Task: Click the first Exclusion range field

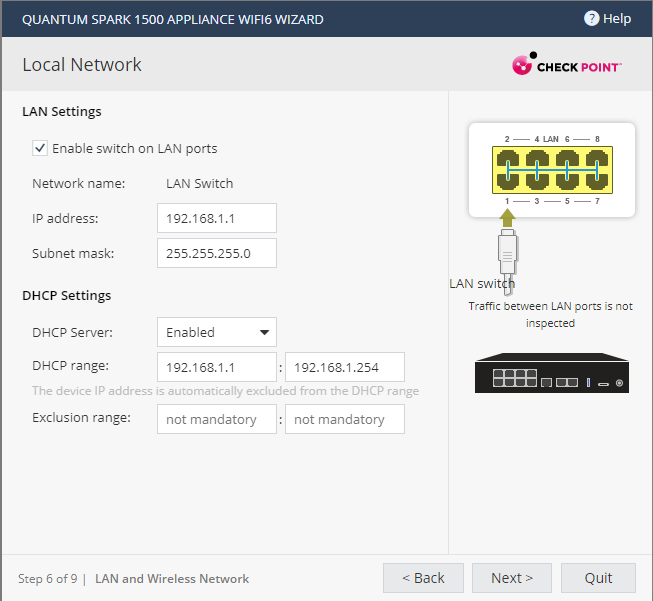Action: pyautogui.click(x=216, y=419)
